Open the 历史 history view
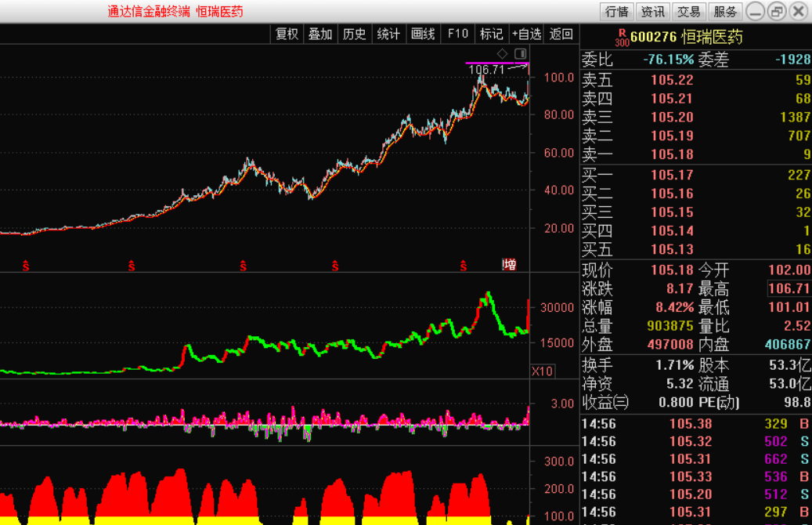Screen dimensions: 812x525 354,34
